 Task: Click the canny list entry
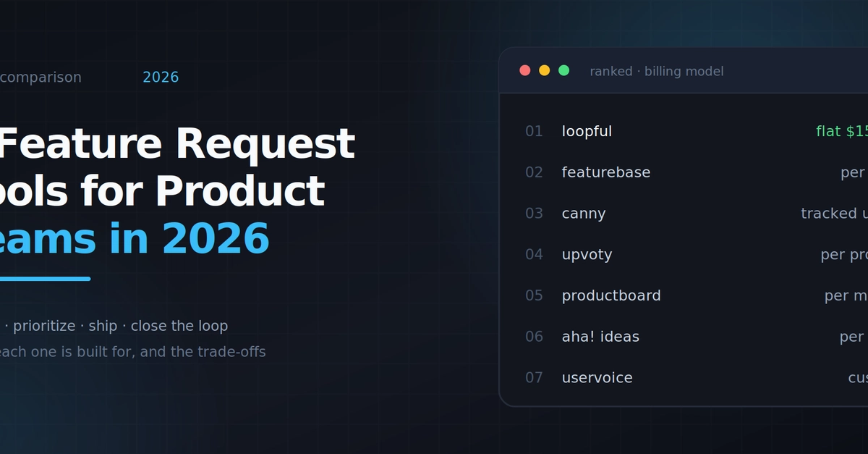tap(584, 214)
